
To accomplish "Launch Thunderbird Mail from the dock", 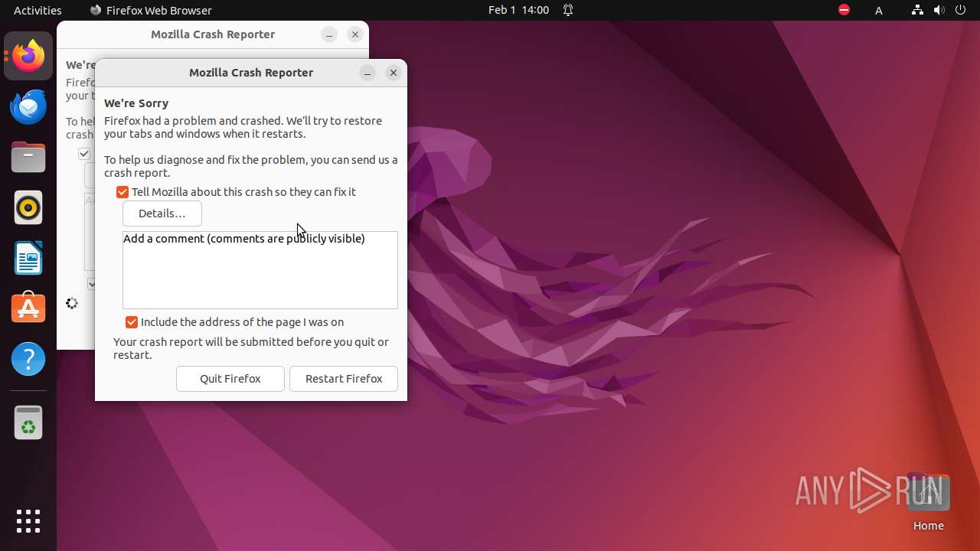I will [x=28, y=107].
